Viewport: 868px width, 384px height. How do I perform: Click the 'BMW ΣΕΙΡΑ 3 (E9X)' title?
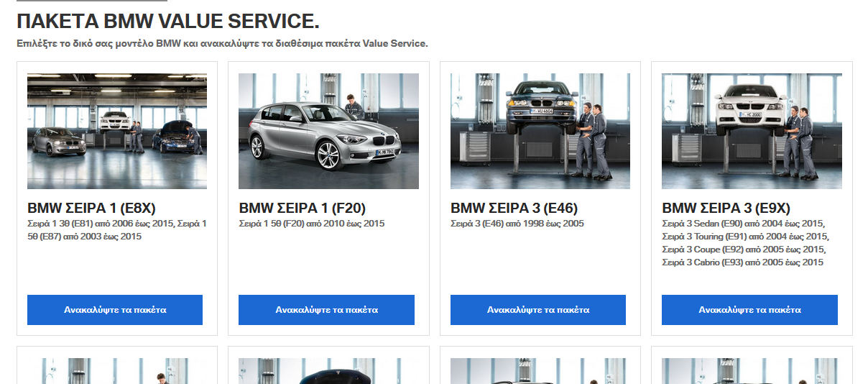tap(726, 209)
